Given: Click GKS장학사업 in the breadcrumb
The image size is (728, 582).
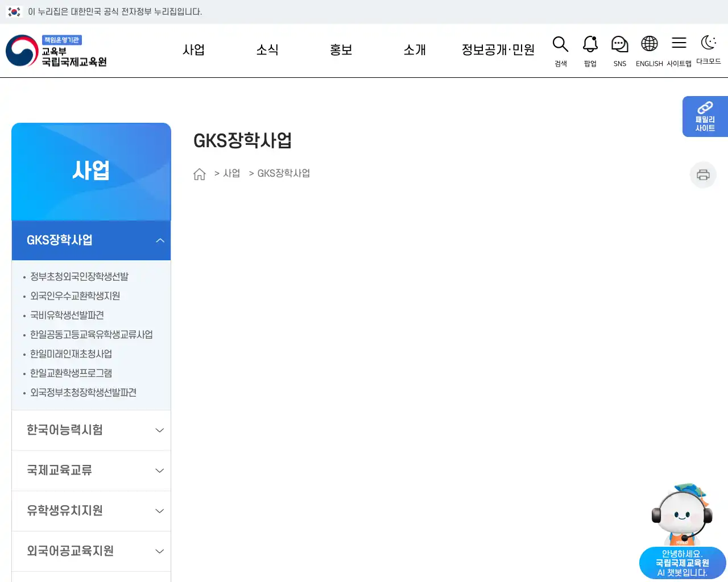Looking at the screenshot, I should [284, 173].
